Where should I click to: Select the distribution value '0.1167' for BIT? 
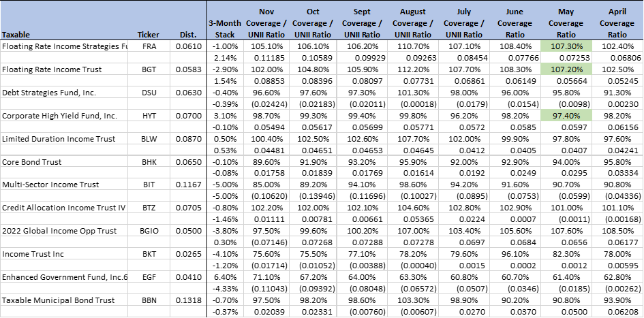coord(189,185)
